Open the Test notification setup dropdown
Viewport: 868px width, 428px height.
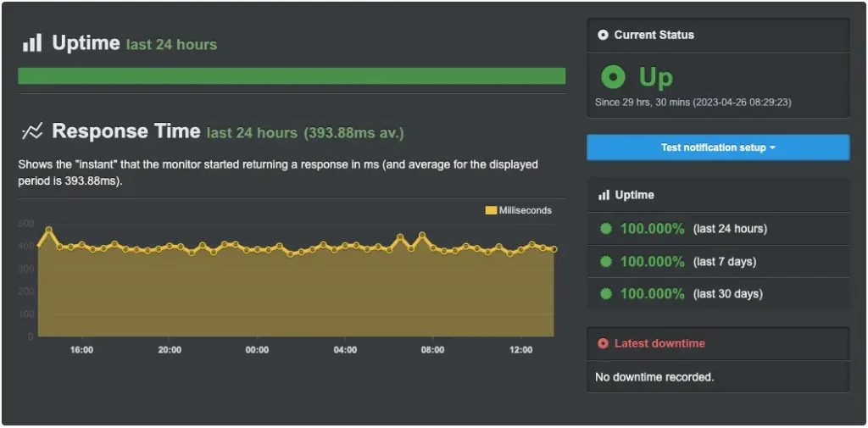pyautogui.click(x=717, y=147)
